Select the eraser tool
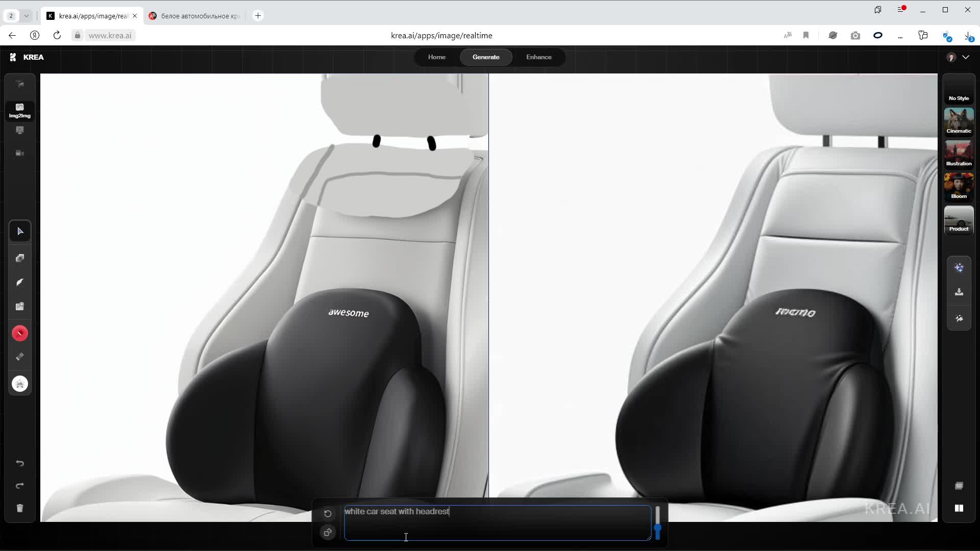Screen dimensions: 980x551 [20, 357]
